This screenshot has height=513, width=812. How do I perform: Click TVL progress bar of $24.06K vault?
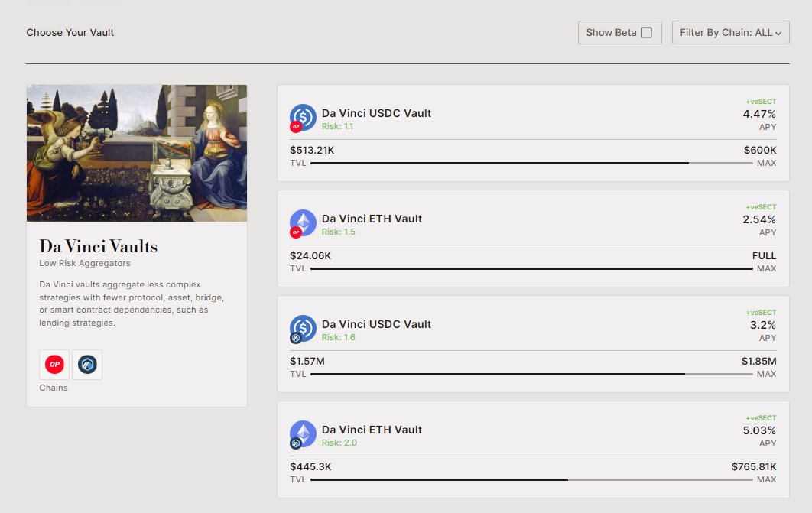click(x=531, y=268)
